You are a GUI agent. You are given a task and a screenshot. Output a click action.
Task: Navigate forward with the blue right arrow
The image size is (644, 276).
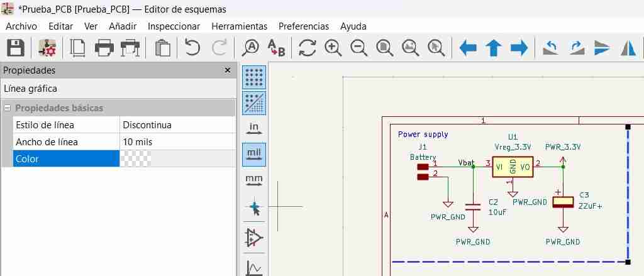(519, 48)
